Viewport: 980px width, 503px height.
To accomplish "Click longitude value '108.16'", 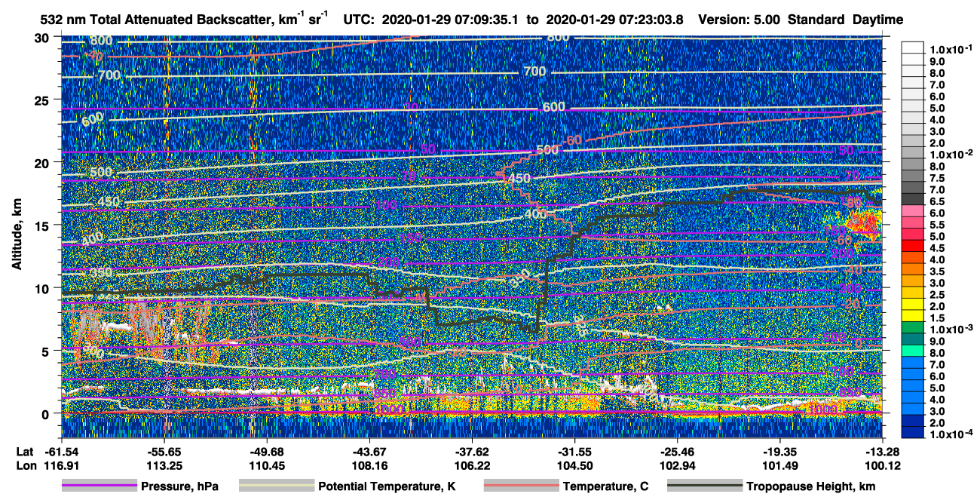I will [369, 466].
